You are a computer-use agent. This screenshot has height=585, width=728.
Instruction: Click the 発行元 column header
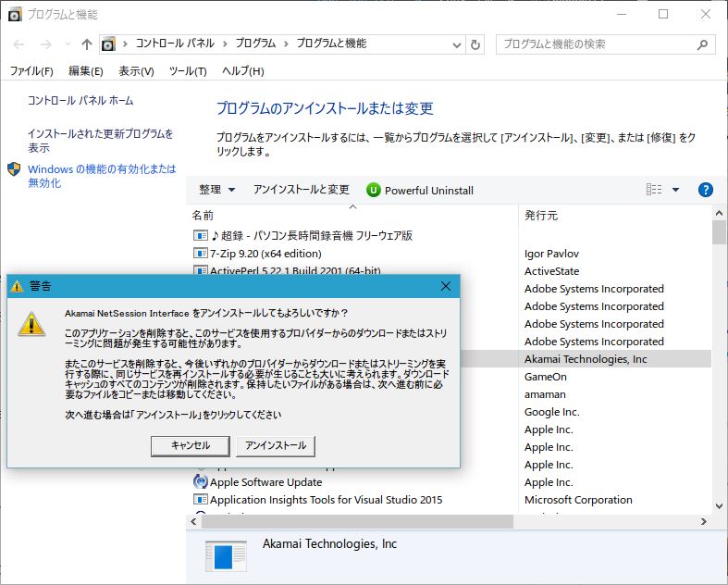pyautogui.click(x=541, y=215)
